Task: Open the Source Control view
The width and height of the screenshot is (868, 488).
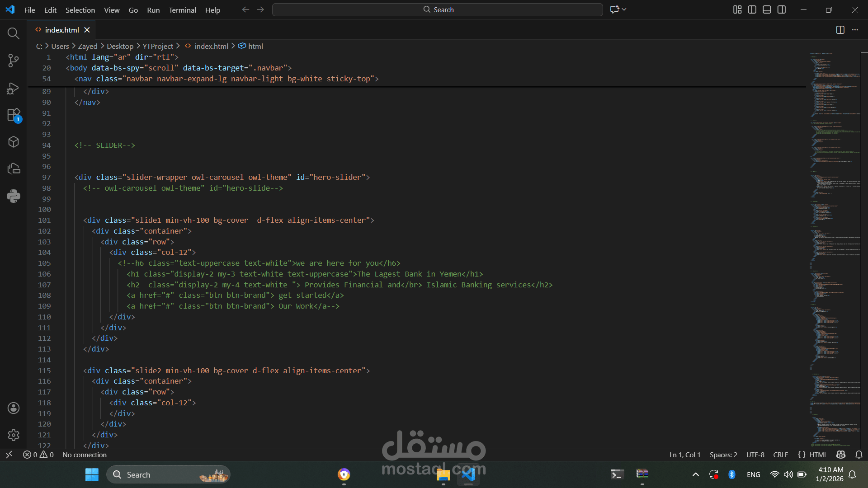Action: (x=14, y=60)
